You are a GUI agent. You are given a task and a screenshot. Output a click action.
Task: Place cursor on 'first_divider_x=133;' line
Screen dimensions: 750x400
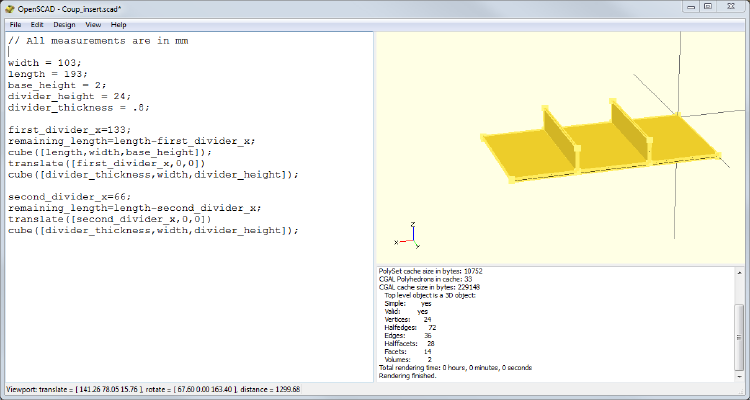tap(69, 130)
